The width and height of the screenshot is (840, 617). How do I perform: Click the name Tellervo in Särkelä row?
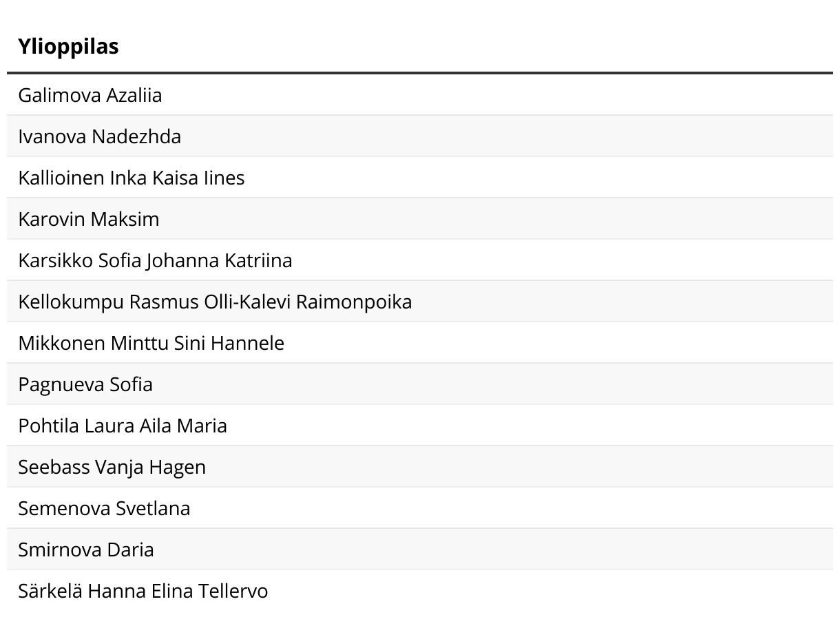[x=233, y=591]
